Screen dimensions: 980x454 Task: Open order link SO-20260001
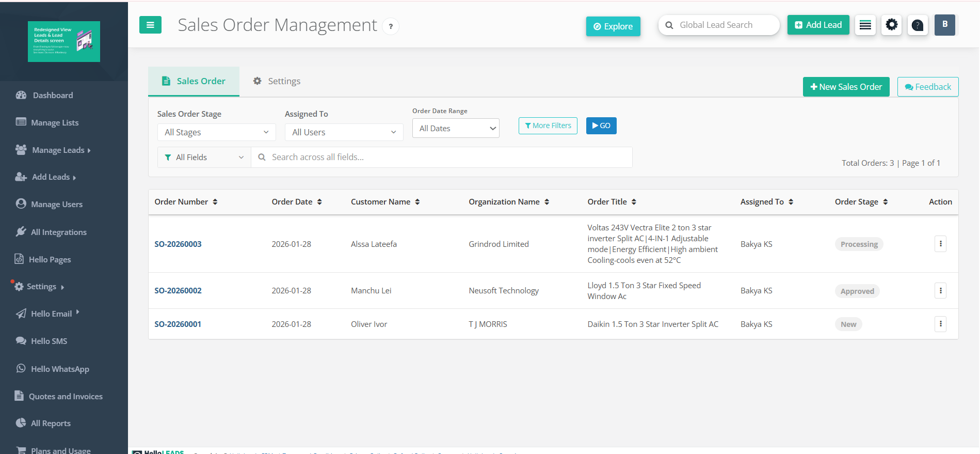click(x=178, y=324)
